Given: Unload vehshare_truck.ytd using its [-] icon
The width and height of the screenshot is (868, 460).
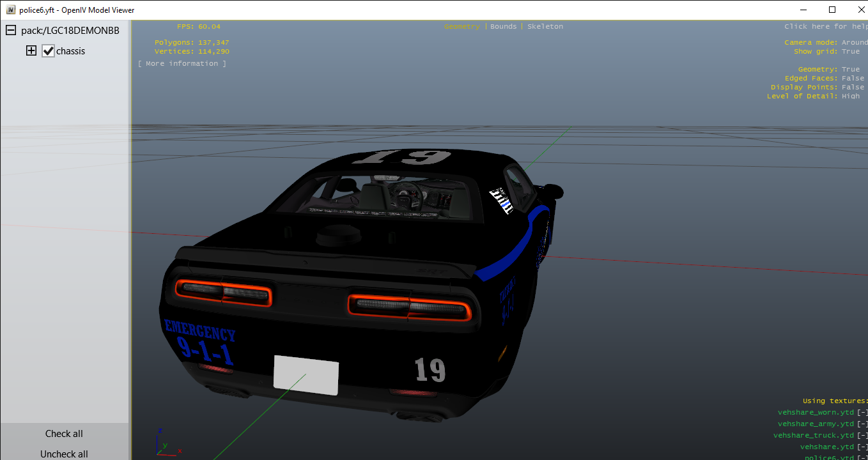Looking at the screenshot, I should 862,436.
